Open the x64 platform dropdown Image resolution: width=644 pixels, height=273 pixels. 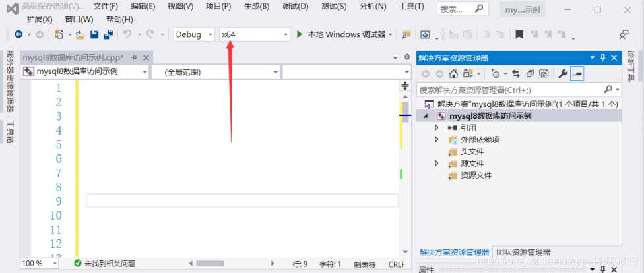286,35
